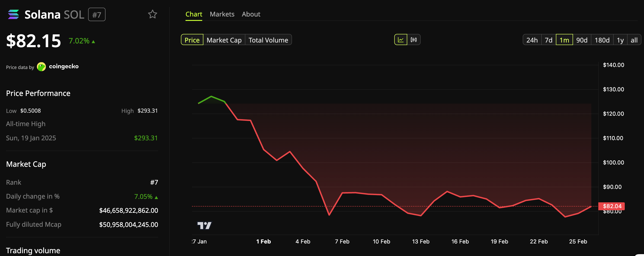Open the coingecko link
Viewport: 644px width, 256px height.
coord(64,66)
